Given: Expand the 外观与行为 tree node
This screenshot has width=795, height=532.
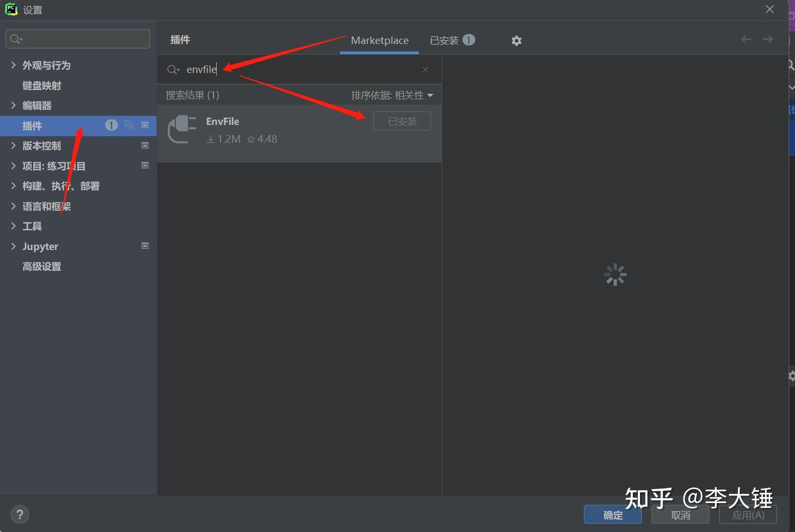Looking at the screenshot, I should pos(13,65).
